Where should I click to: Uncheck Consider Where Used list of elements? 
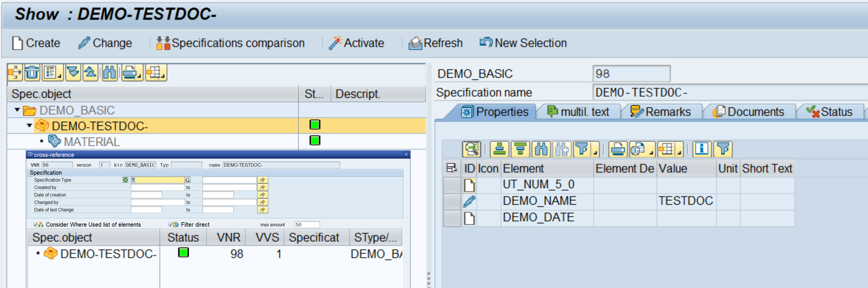pos(35,225)
